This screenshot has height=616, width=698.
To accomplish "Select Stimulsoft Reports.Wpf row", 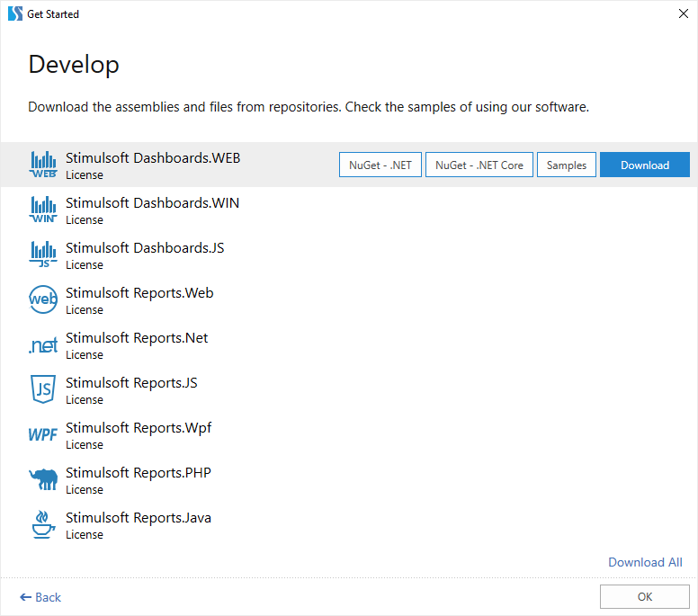I will click(349, 434).
